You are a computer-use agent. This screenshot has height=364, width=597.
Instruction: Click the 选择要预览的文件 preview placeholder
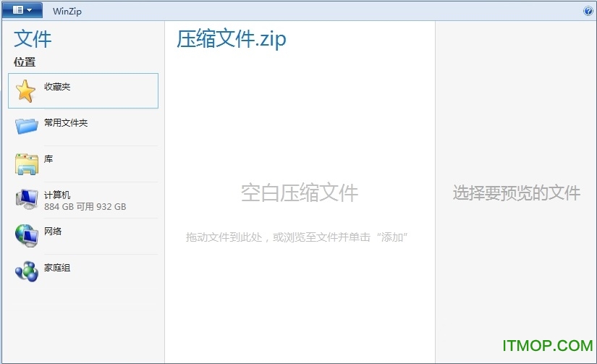pyautogui.click(x=517, y=192)
